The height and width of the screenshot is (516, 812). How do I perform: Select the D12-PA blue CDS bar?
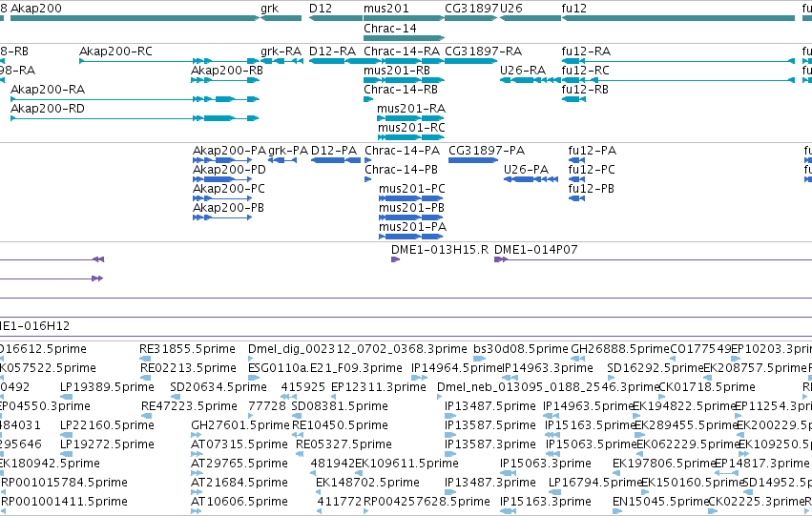pos(336,160)
